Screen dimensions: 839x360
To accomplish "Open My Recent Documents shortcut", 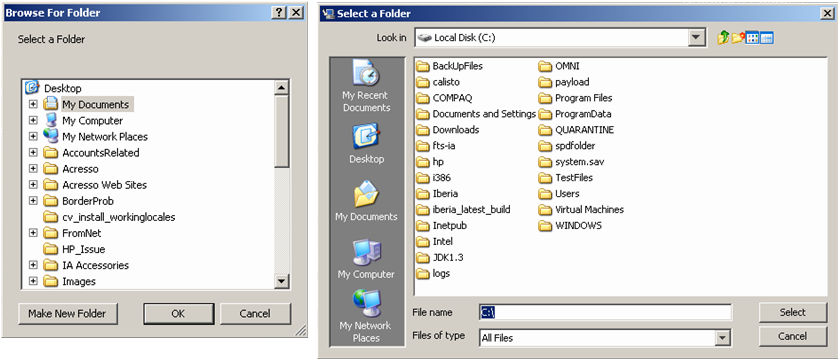I will coord(367,86).
